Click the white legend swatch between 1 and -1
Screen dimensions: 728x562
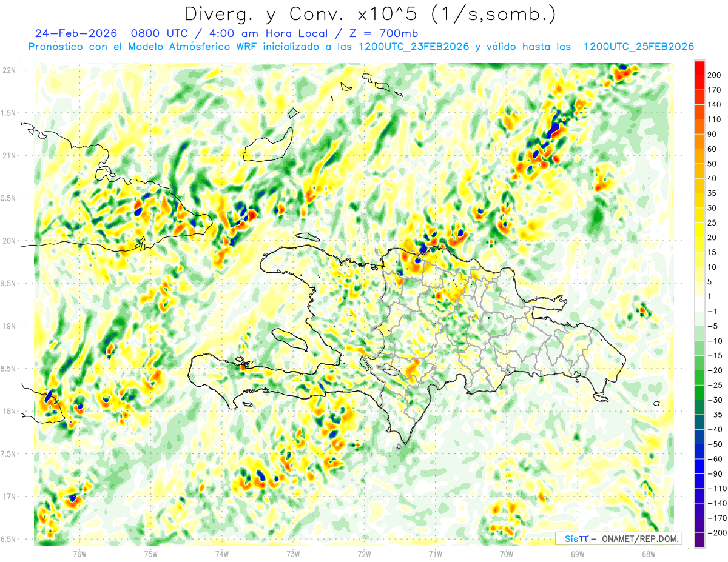pyautogui.click(x=699, y=304)
